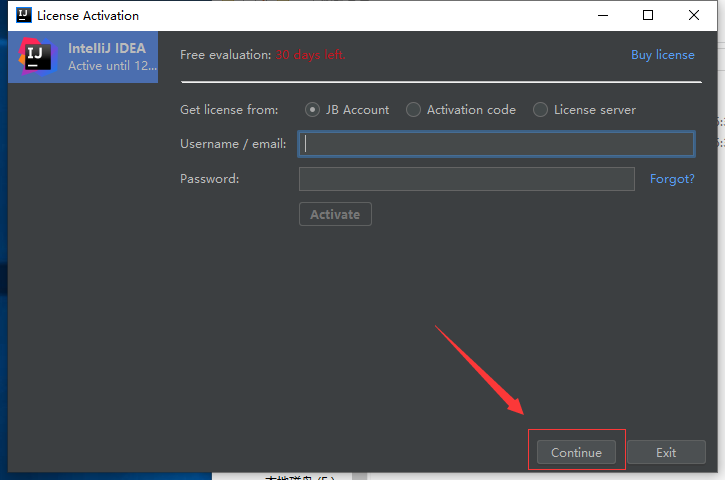Open the Forgot? password link
This screenshot has width=725, height=480.
click(672, 179)
